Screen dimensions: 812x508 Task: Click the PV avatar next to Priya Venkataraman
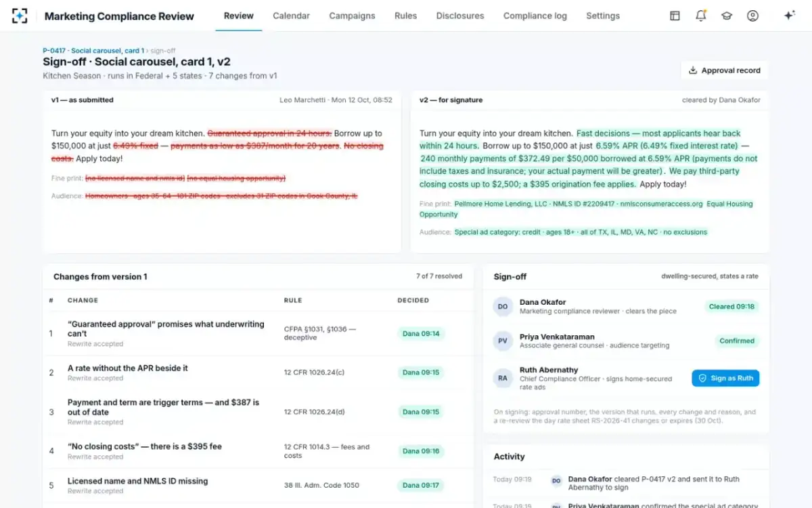[503, 341]
